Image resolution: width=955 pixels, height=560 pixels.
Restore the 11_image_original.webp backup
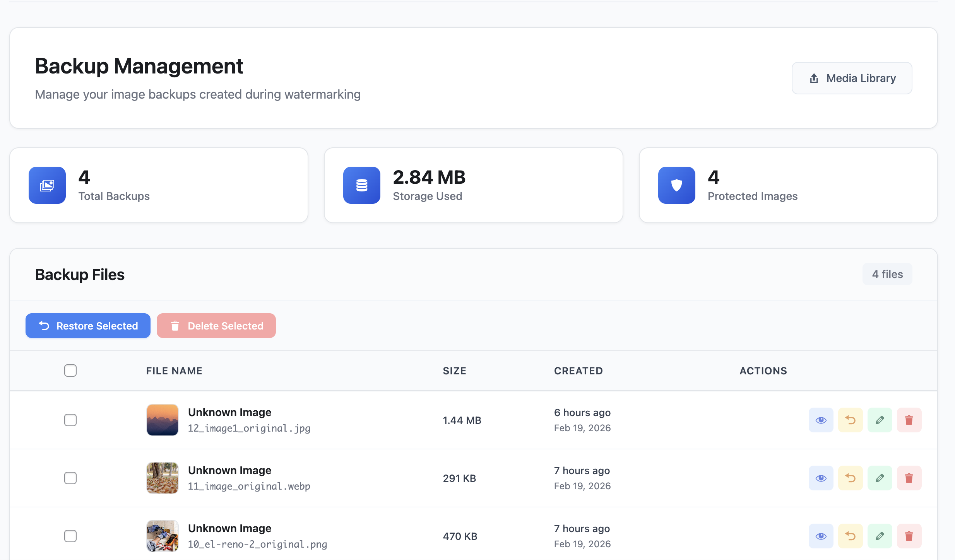click(851, 478)
